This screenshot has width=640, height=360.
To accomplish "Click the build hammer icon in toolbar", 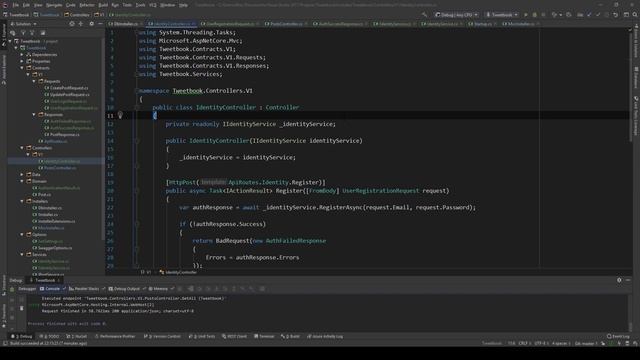I will click(424, 15).
